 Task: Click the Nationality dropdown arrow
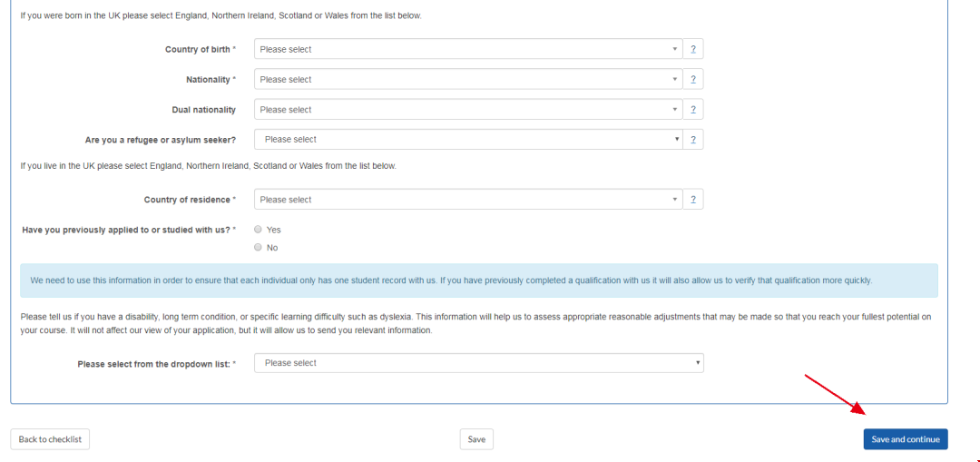[x=675, y=79]
